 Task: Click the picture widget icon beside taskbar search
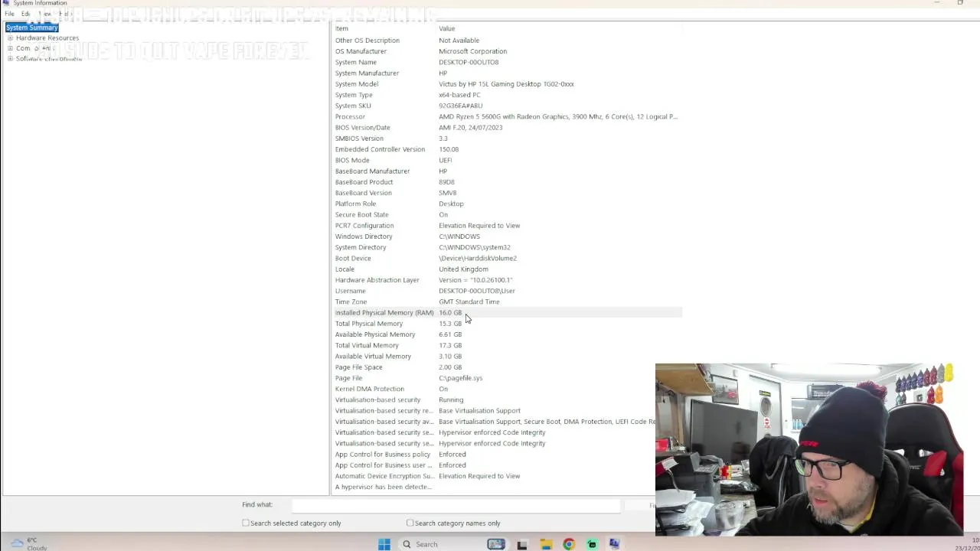[x=496, y=544]
